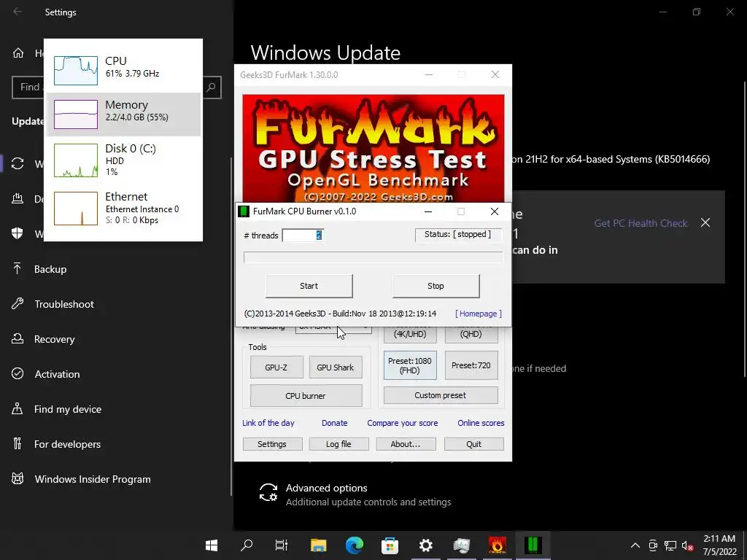The image size is (747, 560).
Task: Open Microsoft Store from taskbar
Action: click(x=390, y=545)
